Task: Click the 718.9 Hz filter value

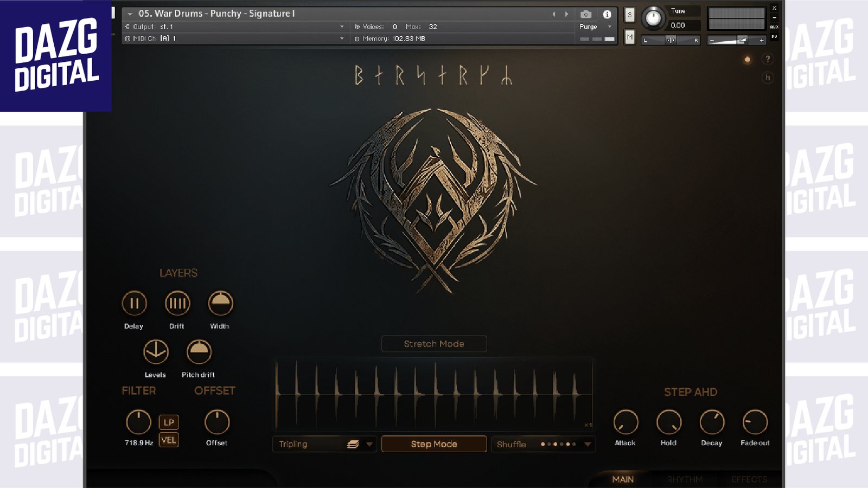Action: 139,443
